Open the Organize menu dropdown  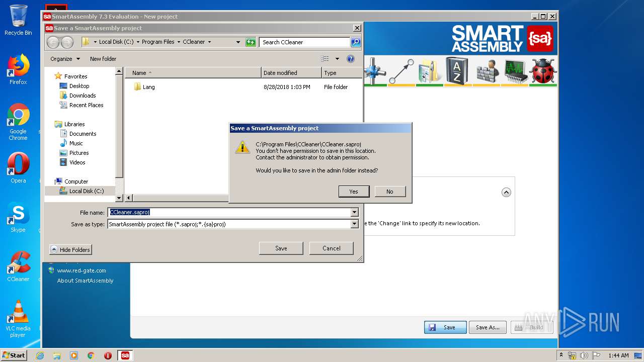coord(65,59)
